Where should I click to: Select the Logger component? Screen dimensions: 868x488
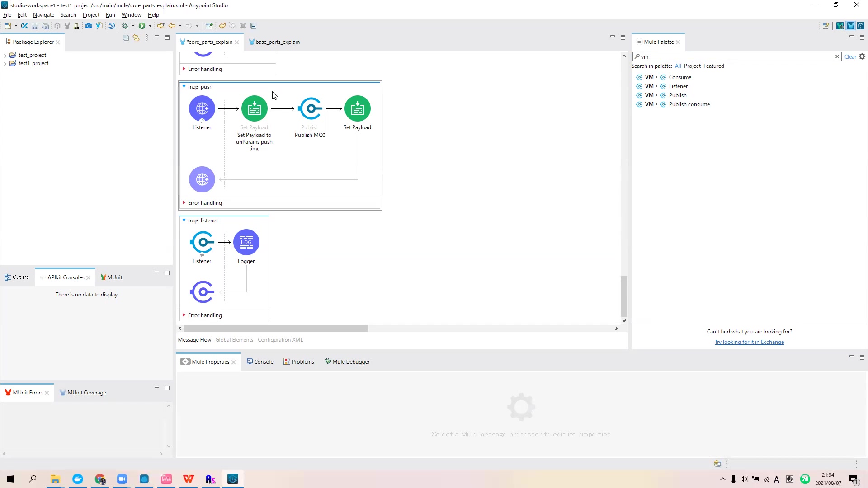click(x=246, y=242)
